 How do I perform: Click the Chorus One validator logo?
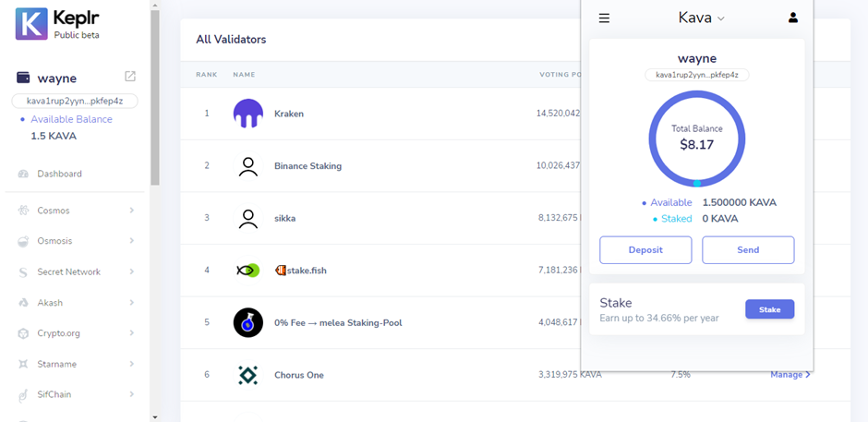(x=248, y=375)
